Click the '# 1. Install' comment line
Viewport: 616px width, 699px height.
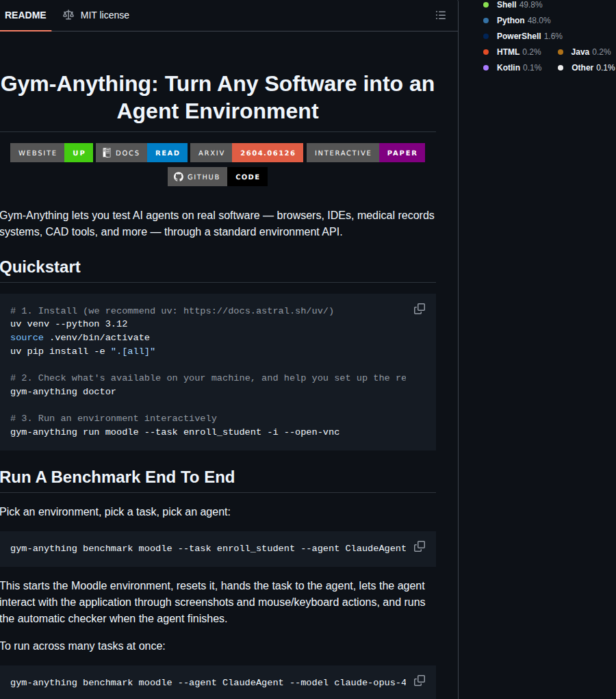(172, 311)
